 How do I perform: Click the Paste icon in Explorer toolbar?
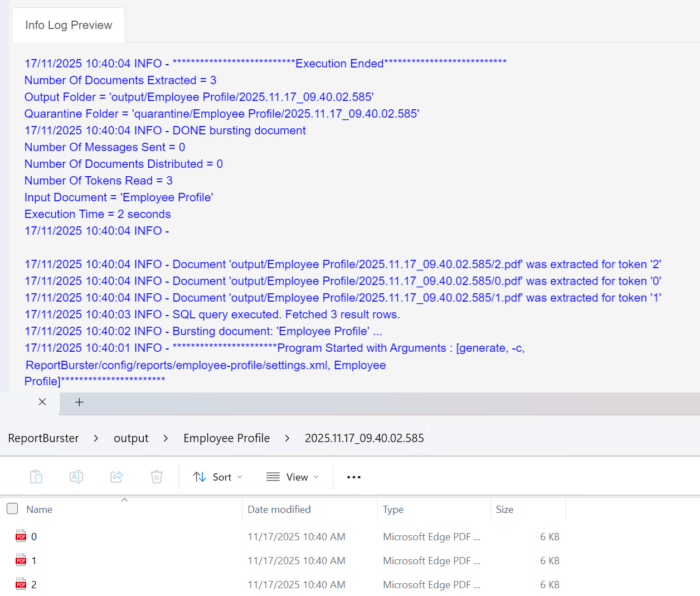pos(36,477)
